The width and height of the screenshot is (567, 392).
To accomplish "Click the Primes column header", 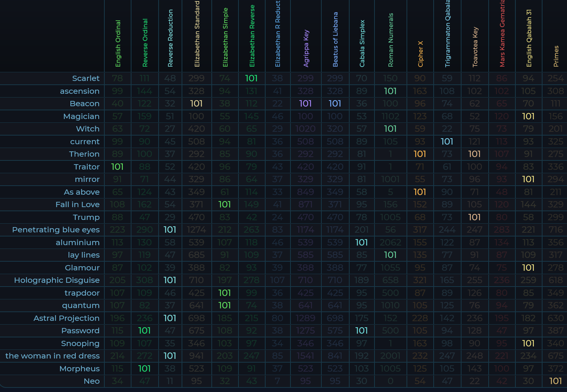I will (556, 56).
